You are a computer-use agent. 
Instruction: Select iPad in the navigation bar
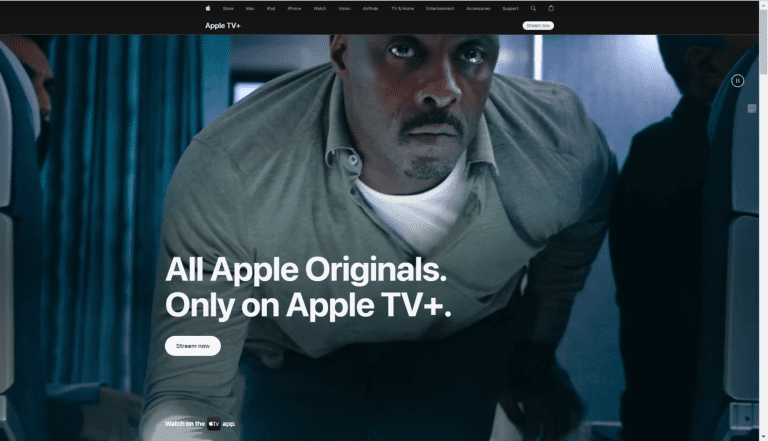coord(271,8)
